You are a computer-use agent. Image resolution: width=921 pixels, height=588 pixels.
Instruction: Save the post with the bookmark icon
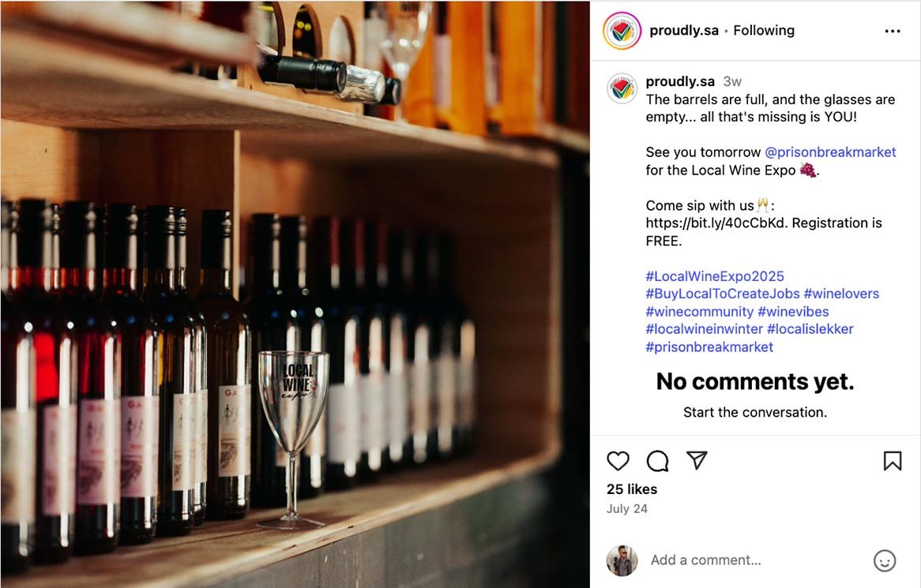point(892,461)
